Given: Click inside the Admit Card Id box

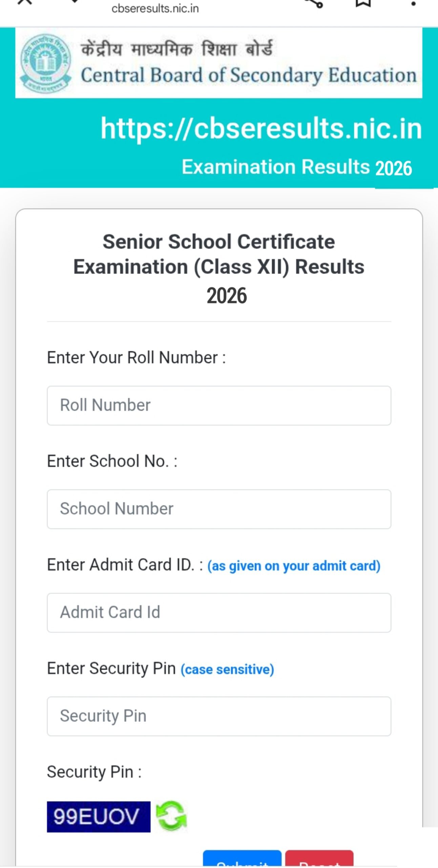Looking at the screenshot, I should [x=219, y=612].
